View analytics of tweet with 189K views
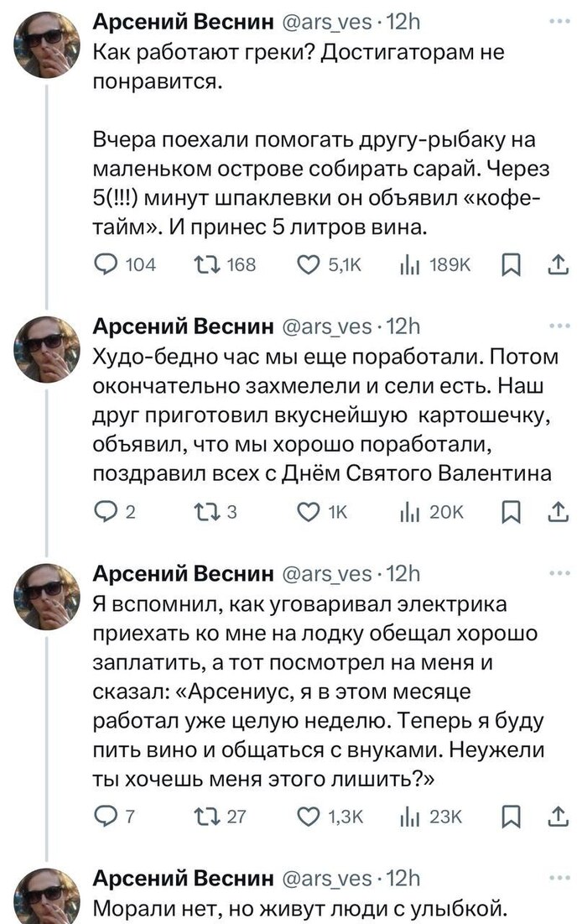 [411, 267]
